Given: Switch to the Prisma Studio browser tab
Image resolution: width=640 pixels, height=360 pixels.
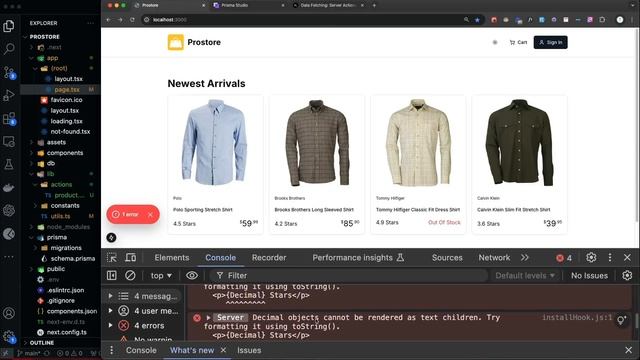Looking at the screenshot, I should point(249,5).
